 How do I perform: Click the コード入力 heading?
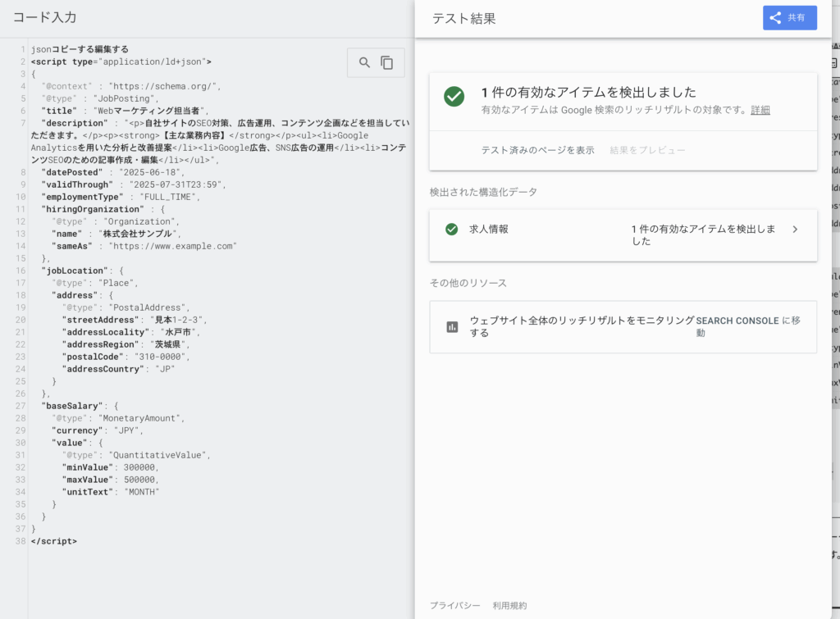(x=44, y=17)
